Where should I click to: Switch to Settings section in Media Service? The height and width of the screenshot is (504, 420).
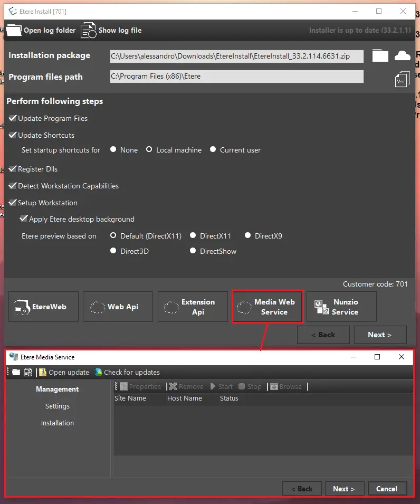pos(58,406)
